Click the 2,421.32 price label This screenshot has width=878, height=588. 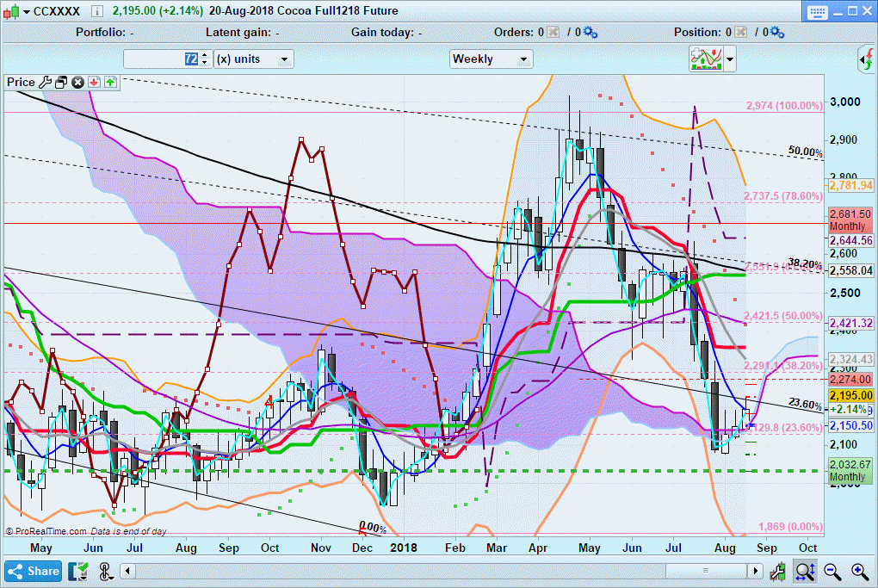pyautogui.click(x=850, y=323)
